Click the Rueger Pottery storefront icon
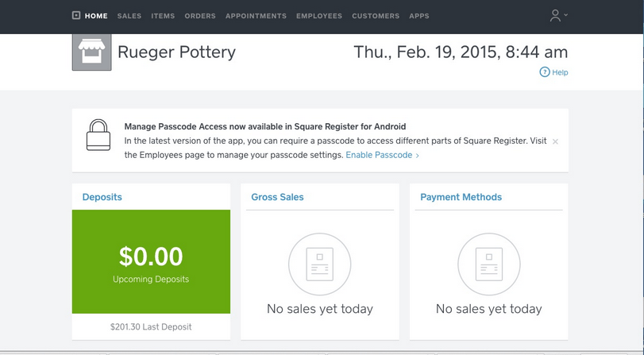644x355 pixels. click(91, 52)
